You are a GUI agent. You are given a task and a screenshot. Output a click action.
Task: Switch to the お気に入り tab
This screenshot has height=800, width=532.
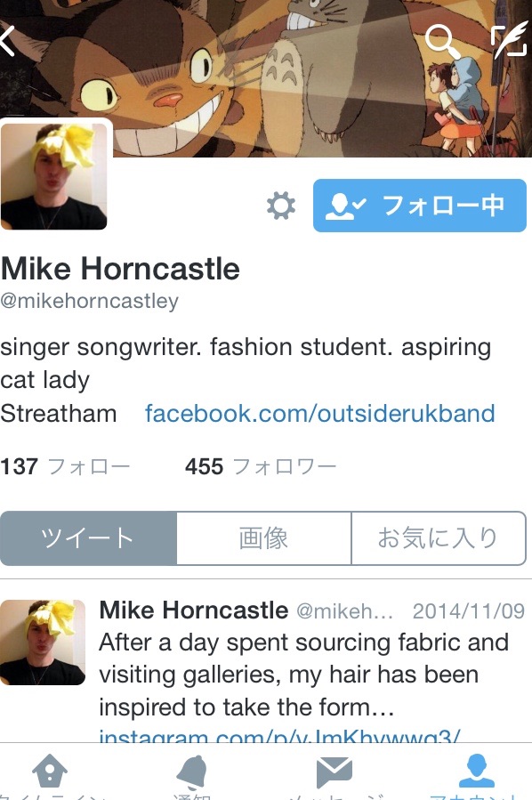[x=439, y=538]
